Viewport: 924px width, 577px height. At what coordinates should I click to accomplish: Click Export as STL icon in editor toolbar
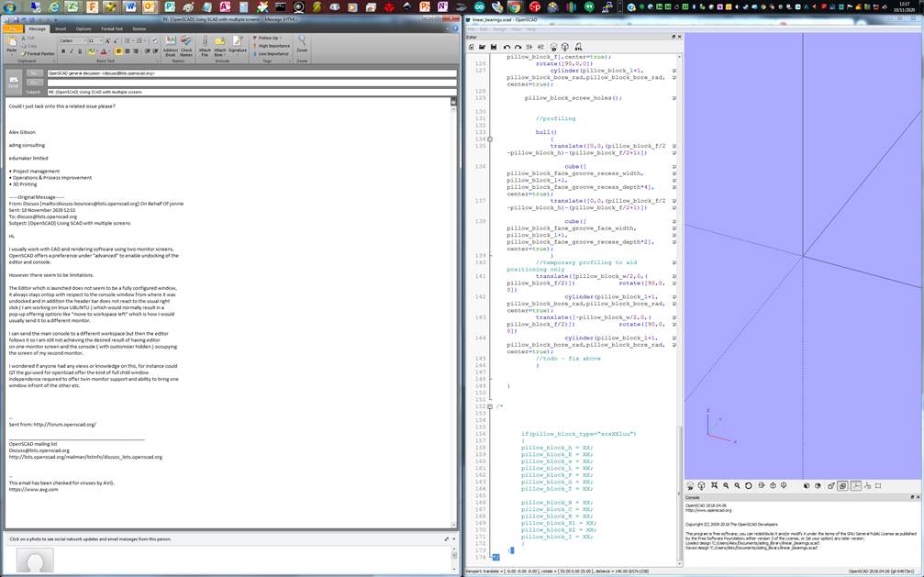click(578, 47)
